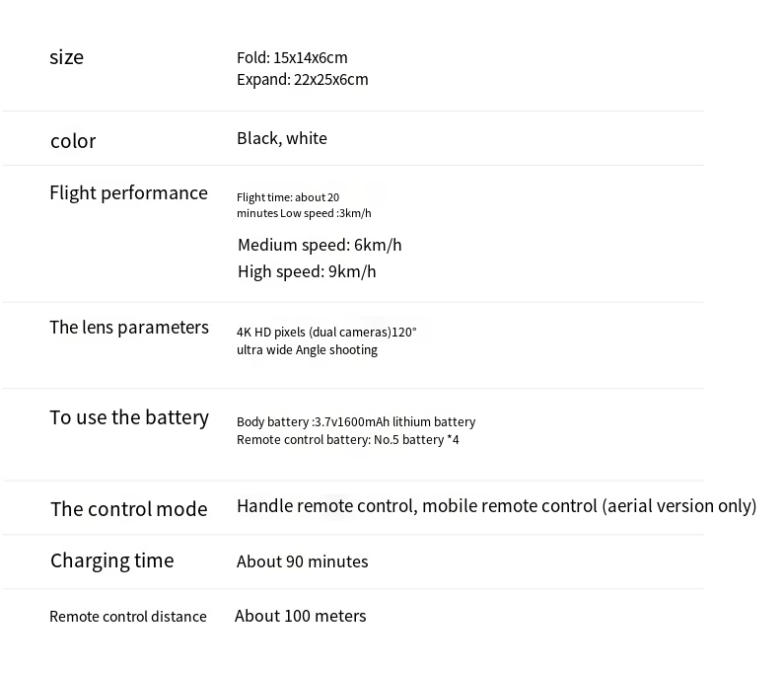Click the 'size' row label
The width and height of the screenshot is (784, 673).
click(x=66, y=57)
